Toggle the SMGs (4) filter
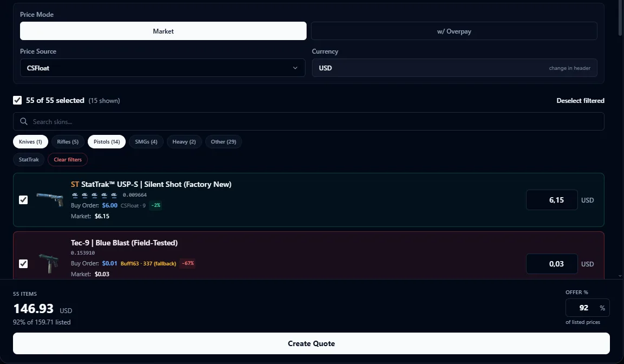 point(146,141)
